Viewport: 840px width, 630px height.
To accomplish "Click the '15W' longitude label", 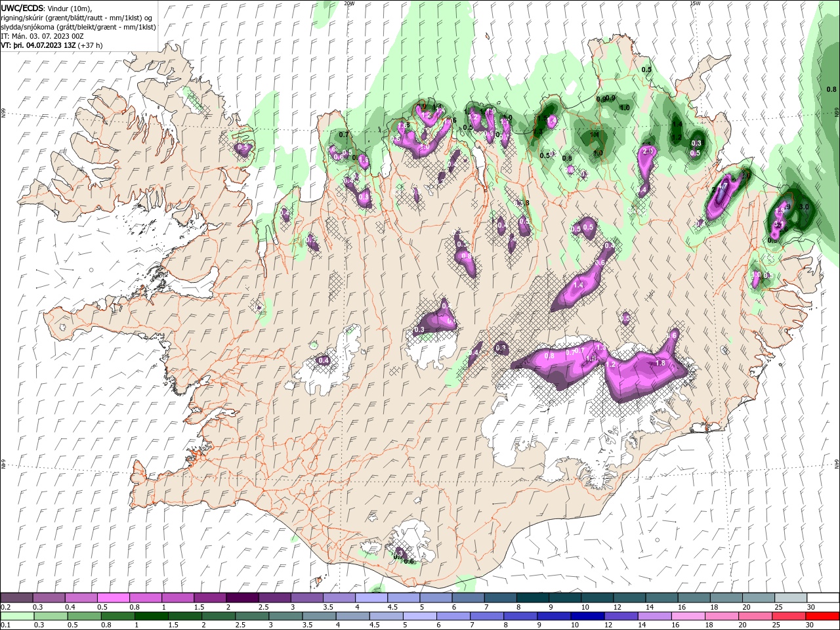I will 695,3.
